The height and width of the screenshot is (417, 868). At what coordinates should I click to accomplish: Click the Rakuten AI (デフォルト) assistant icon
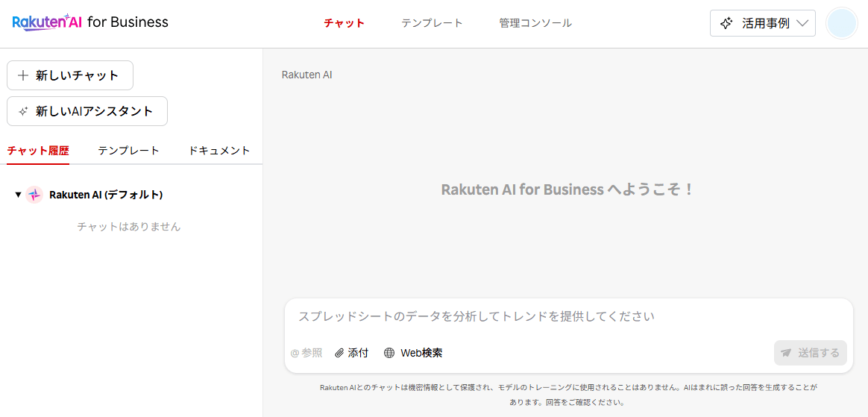pos(34,195)
